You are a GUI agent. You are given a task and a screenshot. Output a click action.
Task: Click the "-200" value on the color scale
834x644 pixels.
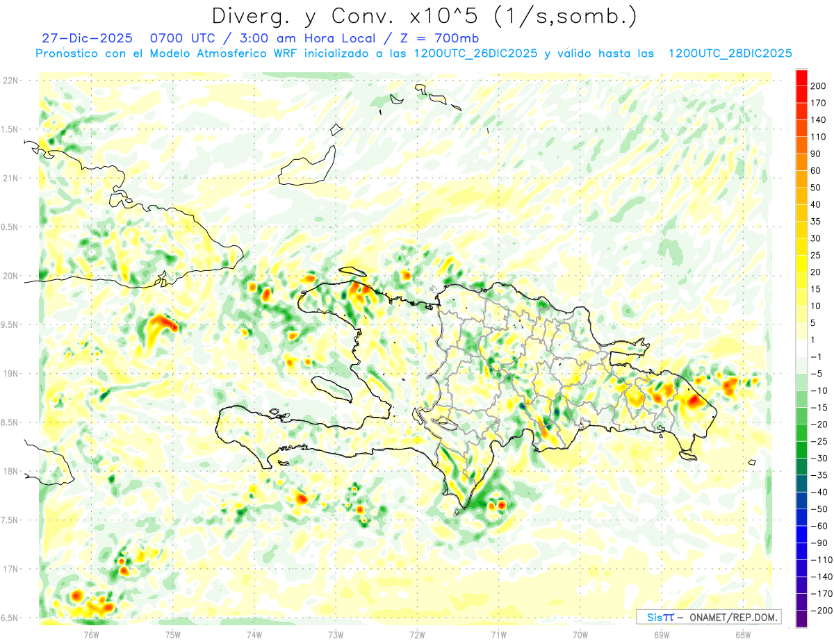coord(820,610)
